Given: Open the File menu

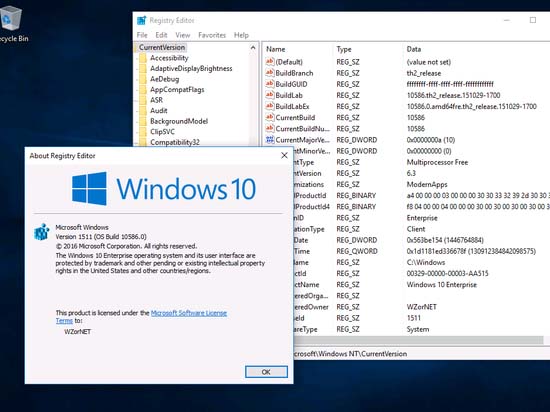Looking at the screenshot, I should [142, 35].
